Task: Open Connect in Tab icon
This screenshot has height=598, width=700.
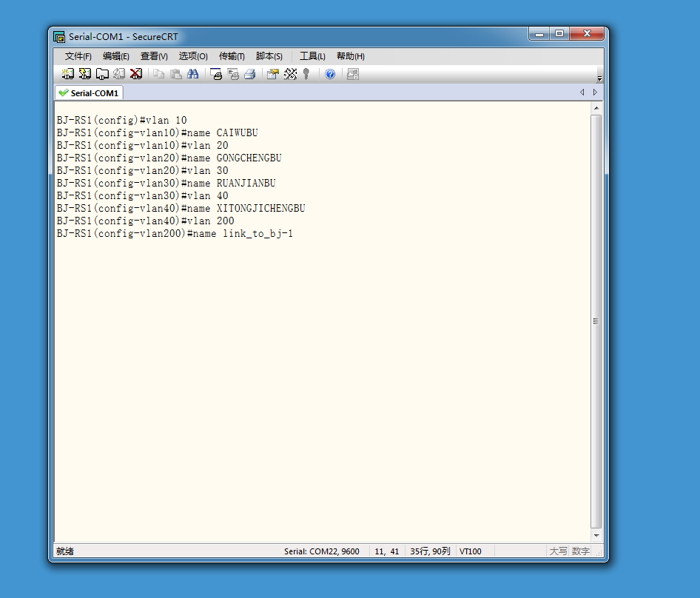Action: 102,74
